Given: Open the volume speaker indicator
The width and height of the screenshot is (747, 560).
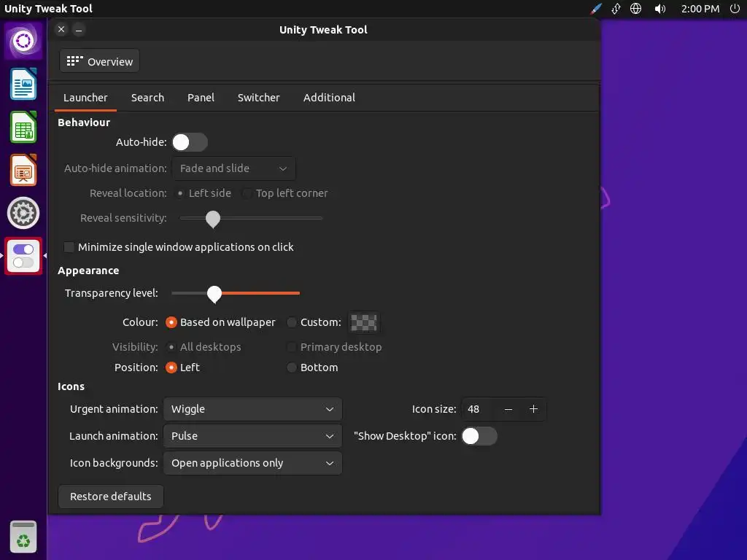Looking at the screenshot, I should click(659, 9).
